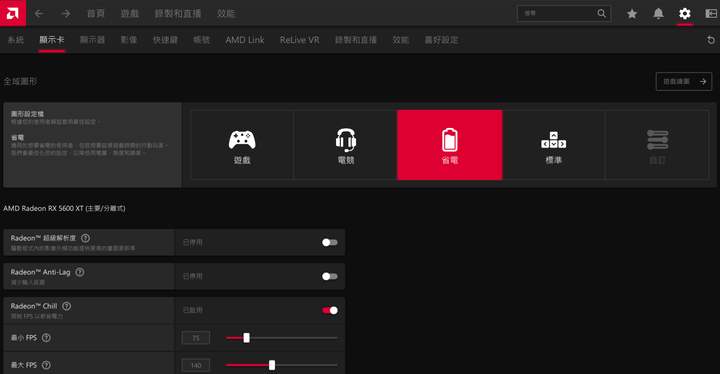The image size is (720, 374).
Task: Open favorites star icon
Action: [x=632, y=14]
